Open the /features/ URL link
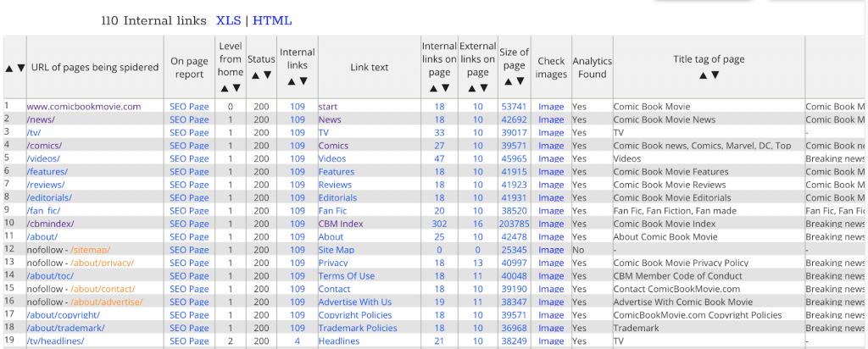This screenshot has width=868, height=349. [47, 172]
